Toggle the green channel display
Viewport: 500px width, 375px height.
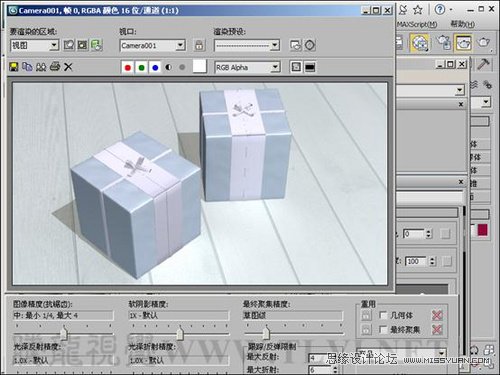tap(141, 68)
